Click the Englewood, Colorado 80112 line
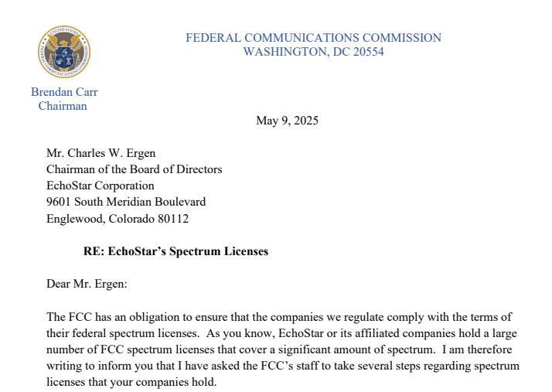 [x=118, y=218]
